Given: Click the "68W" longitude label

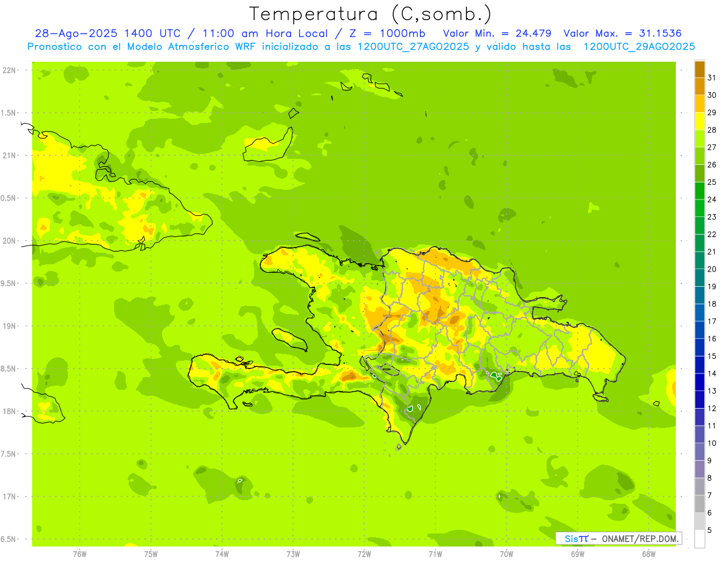Looking at the screenshot, I should point(649,554).
